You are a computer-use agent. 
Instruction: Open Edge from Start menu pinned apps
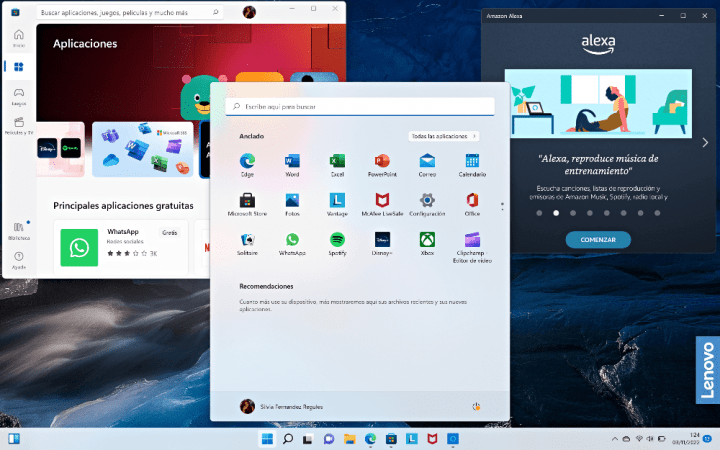point(247,165)
